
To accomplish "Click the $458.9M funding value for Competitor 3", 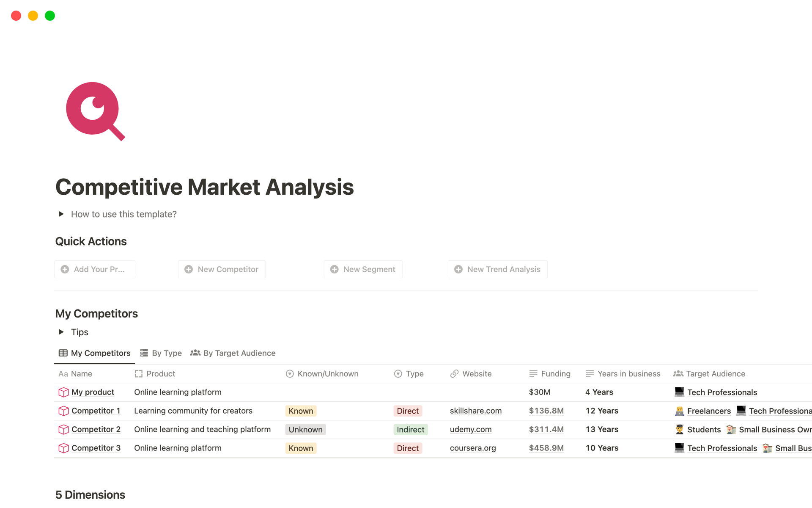I will 546,448.
